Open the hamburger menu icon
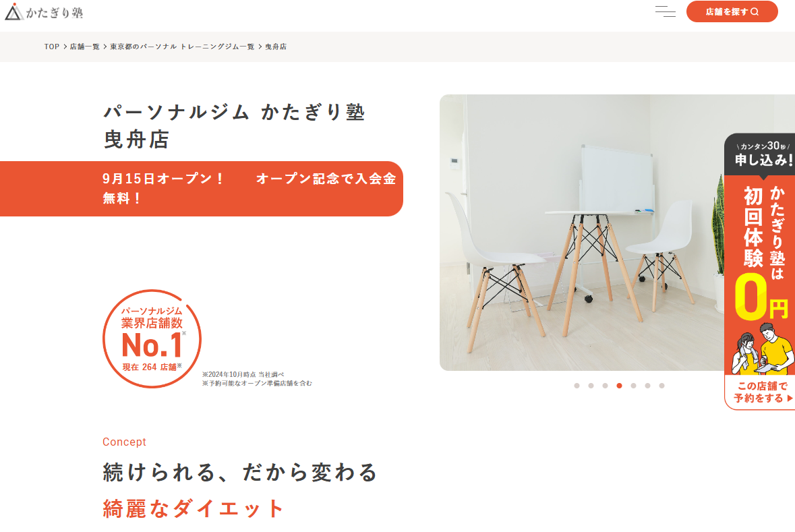The width and height of the screenshot is (795, 532). pyautogui.click(x=666, y=11)
